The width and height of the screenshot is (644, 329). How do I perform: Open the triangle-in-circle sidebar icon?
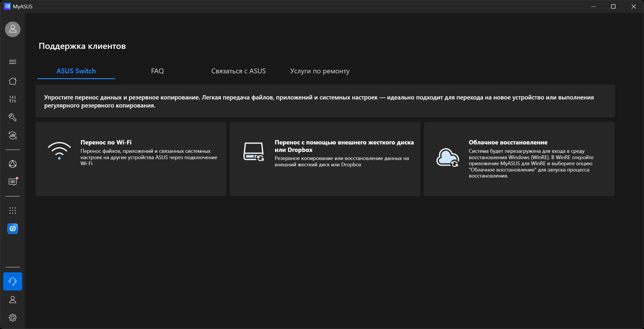click(13, 164)
